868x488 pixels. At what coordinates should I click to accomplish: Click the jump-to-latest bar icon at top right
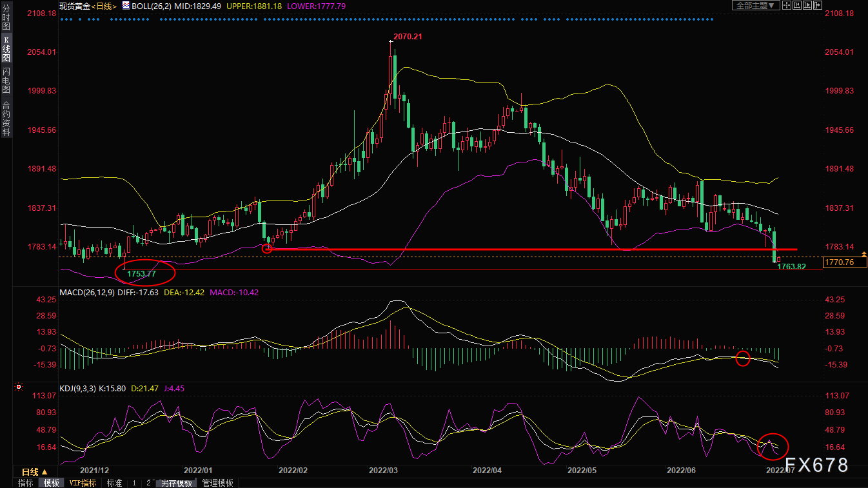coord(818,5)
